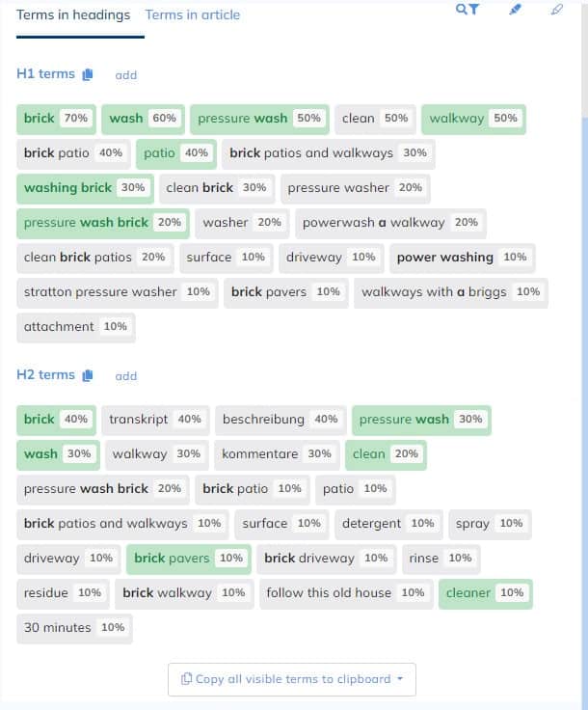Select H2 term clean 20%
Image resolution: width=588 pixels, height=710 pixels.
point(386,455)
